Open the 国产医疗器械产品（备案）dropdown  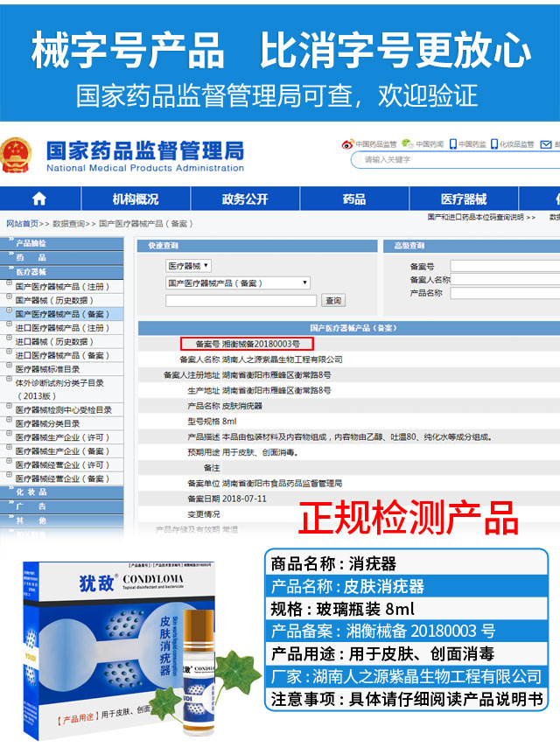pos(238,283)
